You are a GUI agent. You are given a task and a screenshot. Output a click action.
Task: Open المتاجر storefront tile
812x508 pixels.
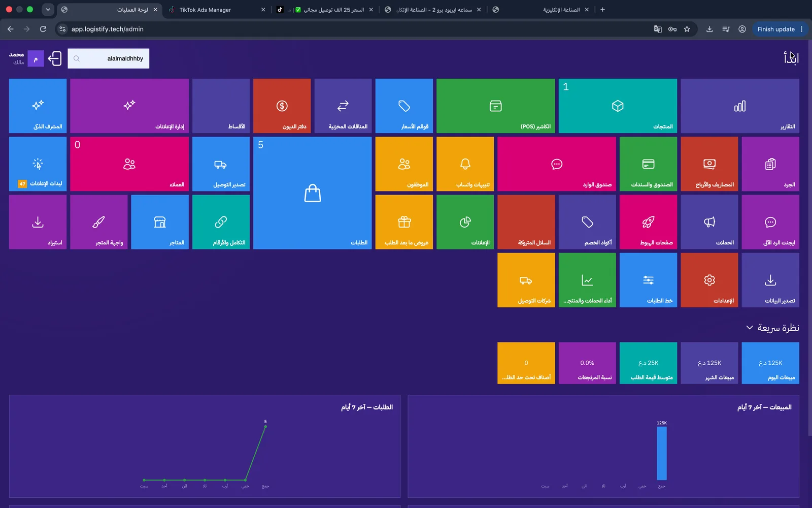160,222
